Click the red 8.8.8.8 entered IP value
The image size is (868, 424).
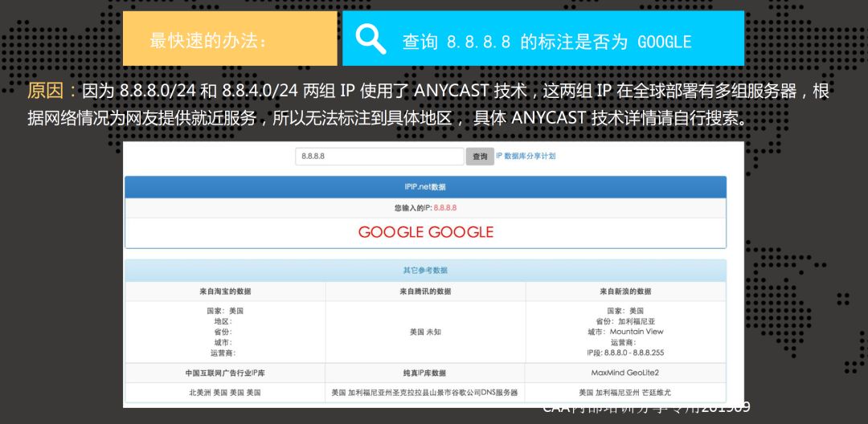[444, 208]
